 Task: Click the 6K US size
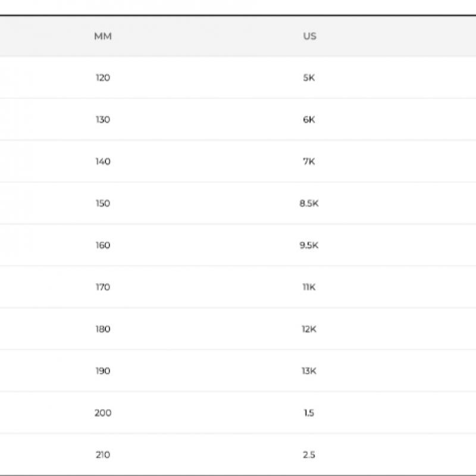(309, 120)
